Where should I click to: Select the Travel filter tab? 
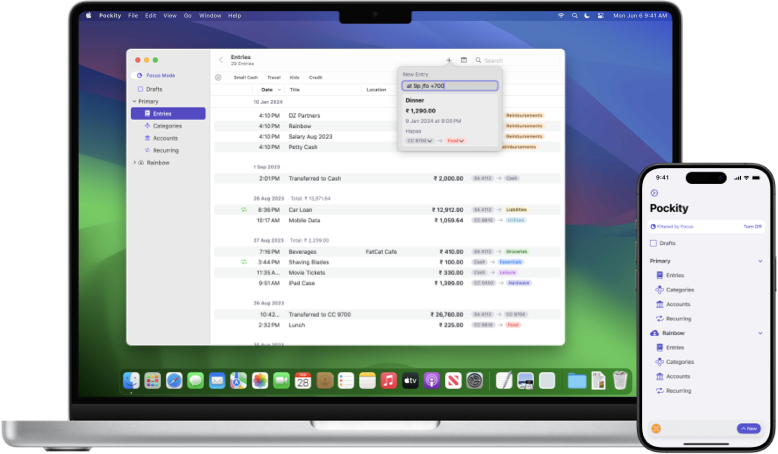click(x=274, y=77)
